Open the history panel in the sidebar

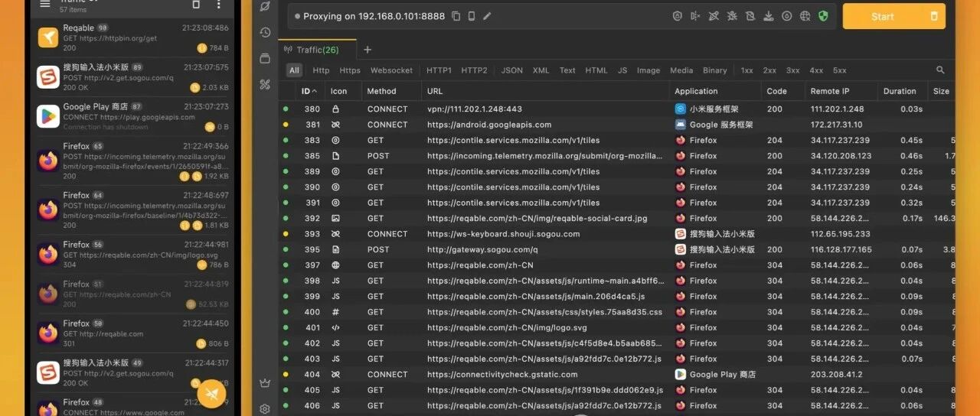pyautogui.click(x=265, y=32)
